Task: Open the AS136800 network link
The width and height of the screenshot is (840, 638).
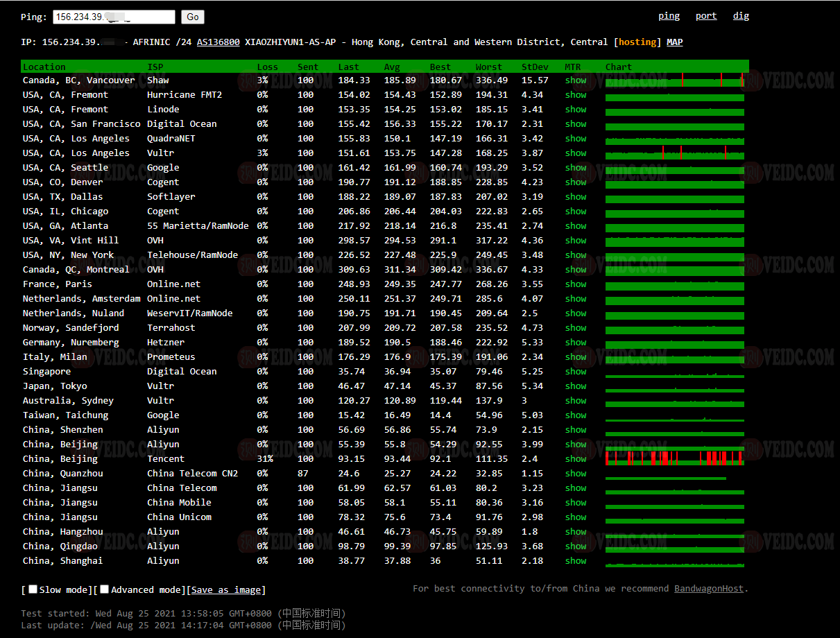Action: (x=218, y=42)
